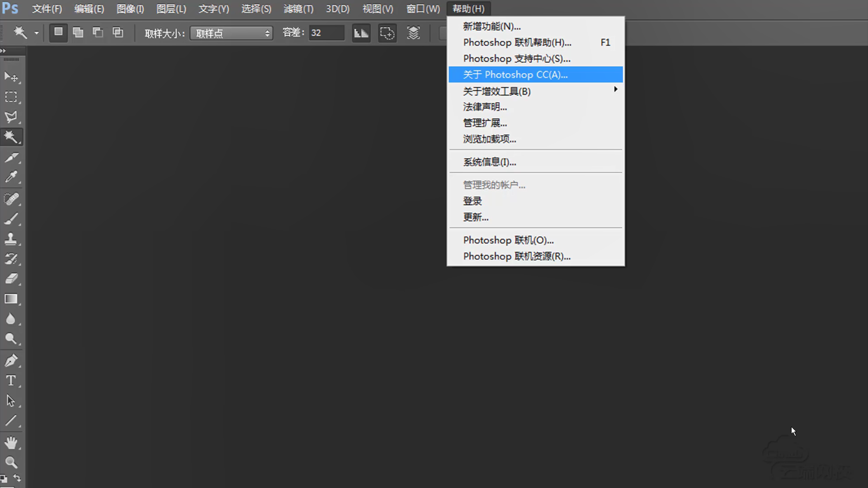Select the Move tool
The height and width of the screenshot is (488, 868).
pyautogui.click(x=11, y=77)
